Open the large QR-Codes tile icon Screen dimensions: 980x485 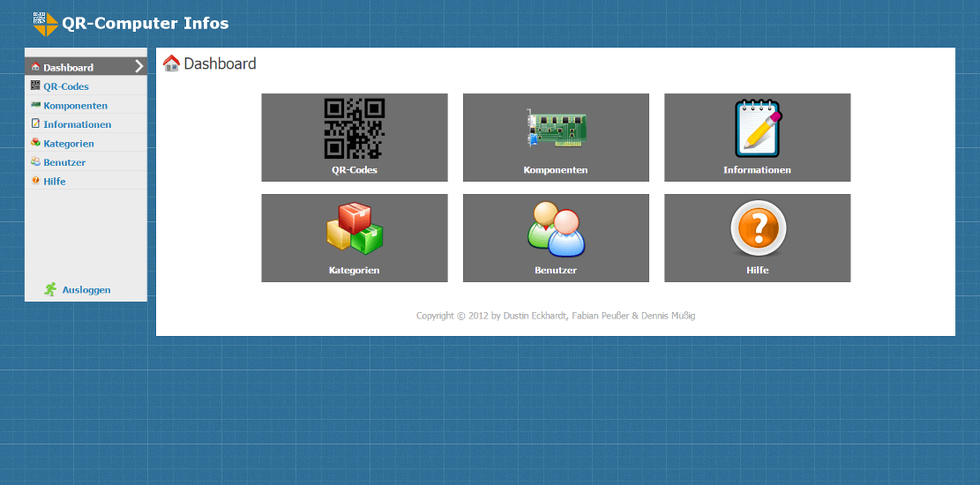coord(355,128)
